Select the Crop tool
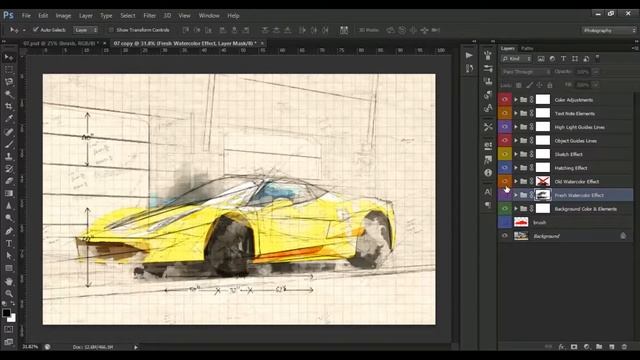The height and width of the screenshot is (360, 640). point(9,107)
